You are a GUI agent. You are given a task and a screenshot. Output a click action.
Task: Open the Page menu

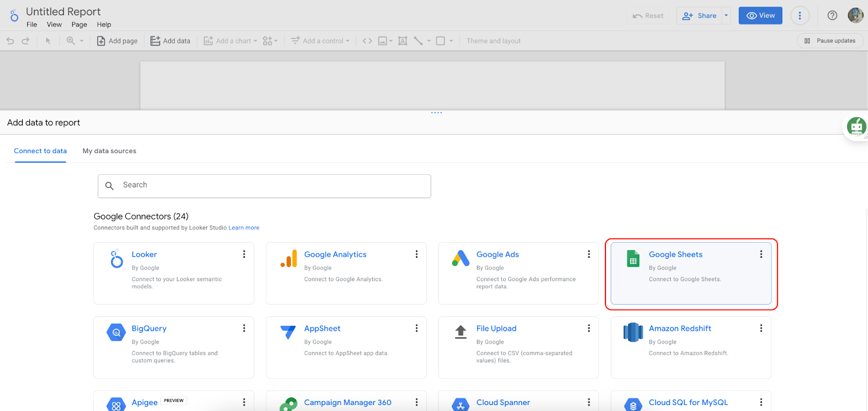pyautogui.click(x=79, y=24)
